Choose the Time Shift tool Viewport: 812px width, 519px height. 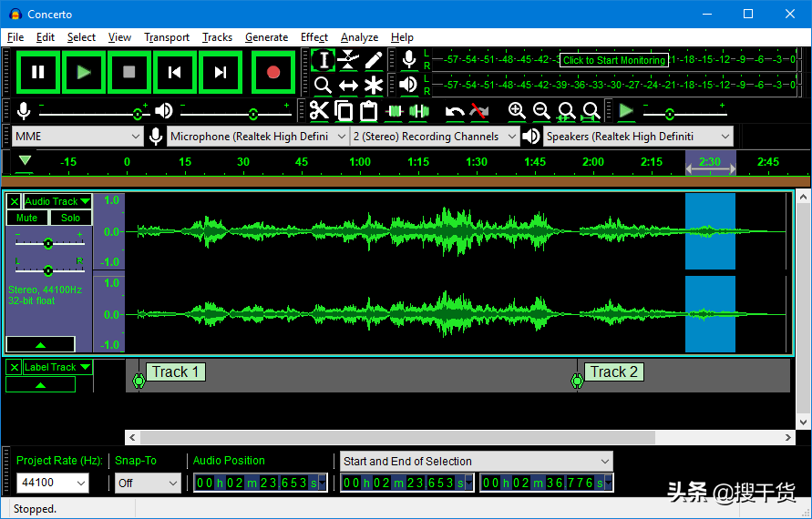pos(348,85)
